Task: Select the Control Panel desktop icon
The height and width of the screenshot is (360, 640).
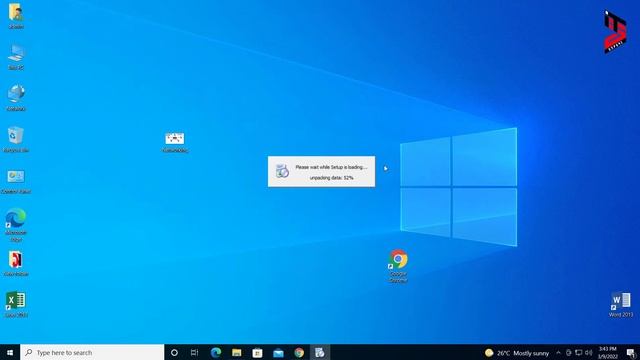Action: pos(16,181)
